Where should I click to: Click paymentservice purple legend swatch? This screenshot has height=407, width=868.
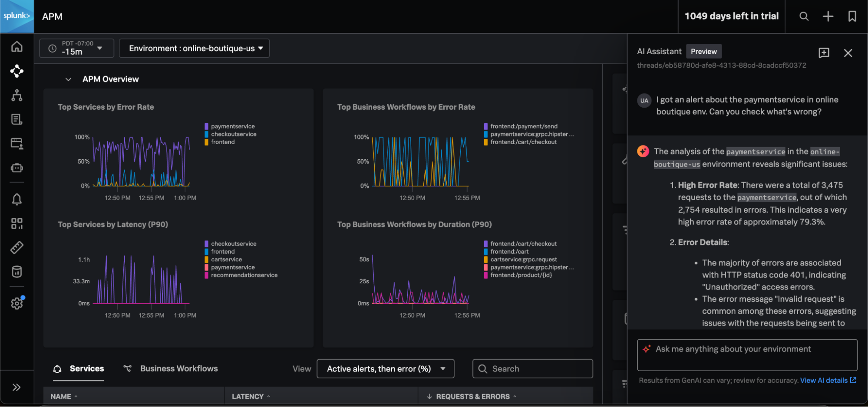pyautogui.click(x=207, y=126)
